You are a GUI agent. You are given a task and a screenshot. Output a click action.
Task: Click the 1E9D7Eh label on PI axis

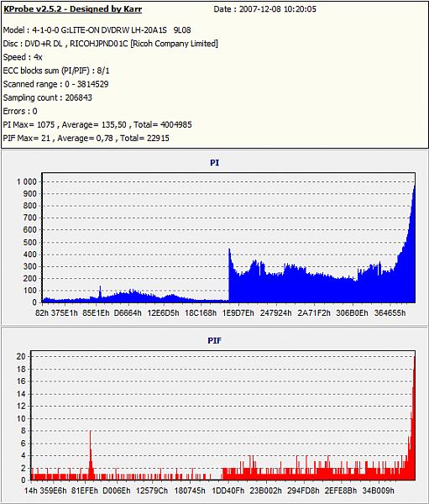point(238,312)
